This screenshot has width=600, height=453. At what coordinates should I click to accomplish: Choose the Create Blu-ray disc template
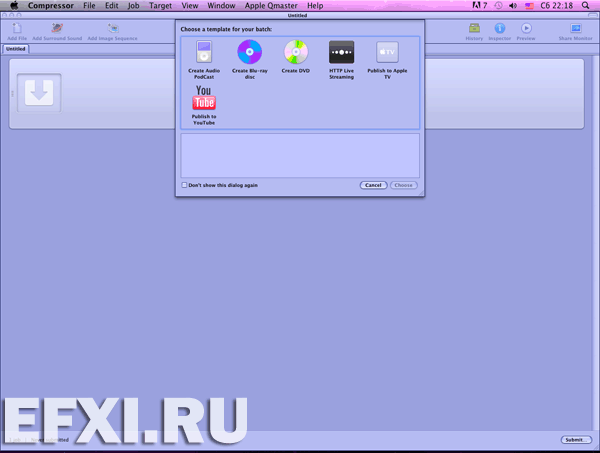pyautogui.click(x=249, y=53)
